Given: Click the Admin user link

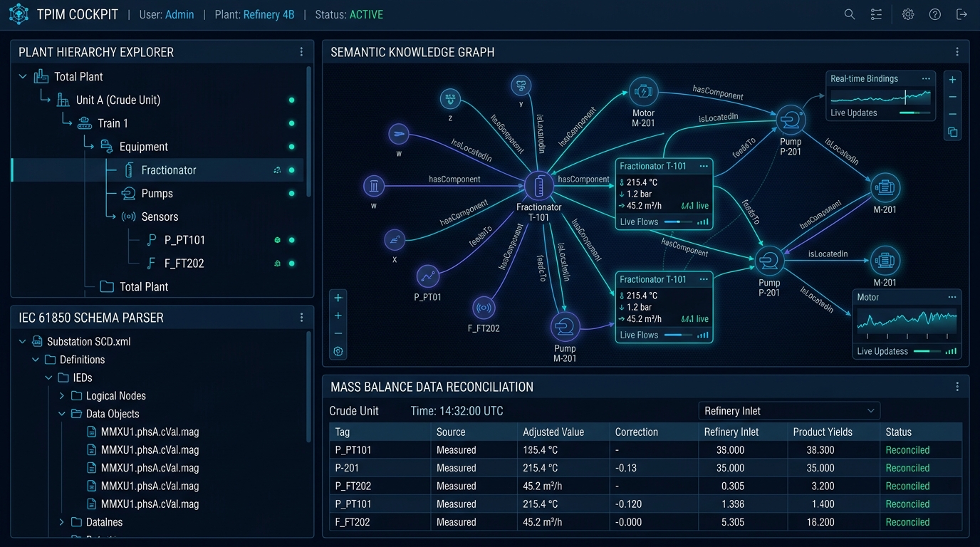Looking at the screenshot, I should 179,14.
